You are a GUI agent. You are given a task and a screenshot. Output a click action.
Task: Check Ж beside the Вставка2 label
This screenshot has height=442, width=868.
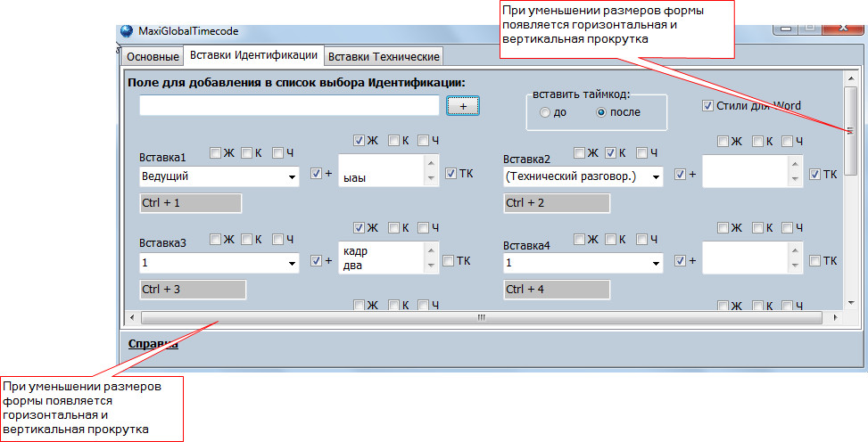coord(579,152)
